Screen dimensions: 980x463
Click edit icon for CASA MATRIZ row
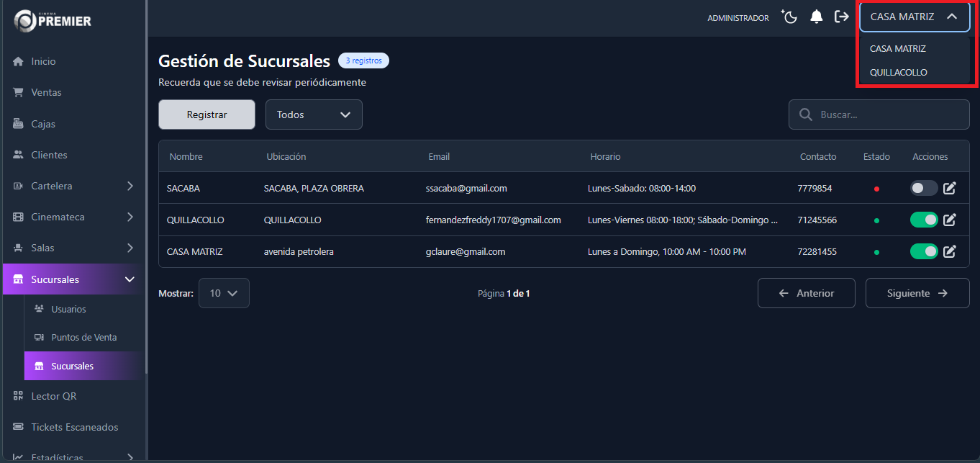pyautogui.click(x=950, y=252)
